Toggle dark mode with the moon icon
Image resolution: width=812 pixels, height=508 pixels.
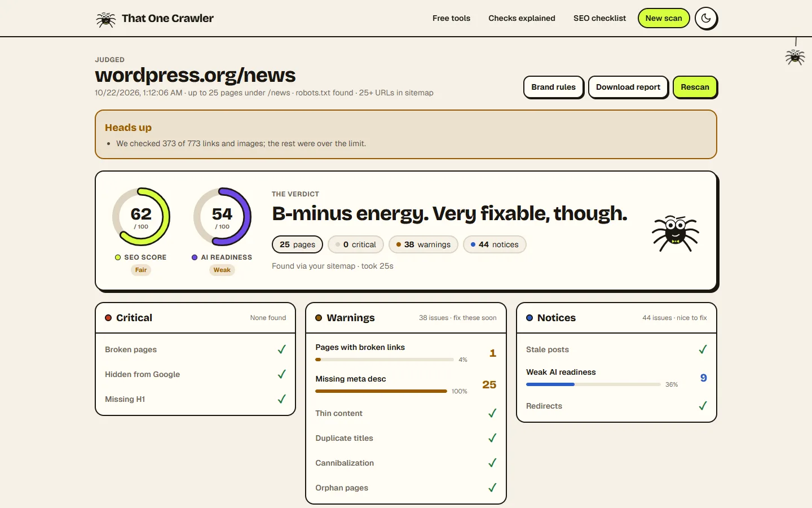(x=706, y=18)
